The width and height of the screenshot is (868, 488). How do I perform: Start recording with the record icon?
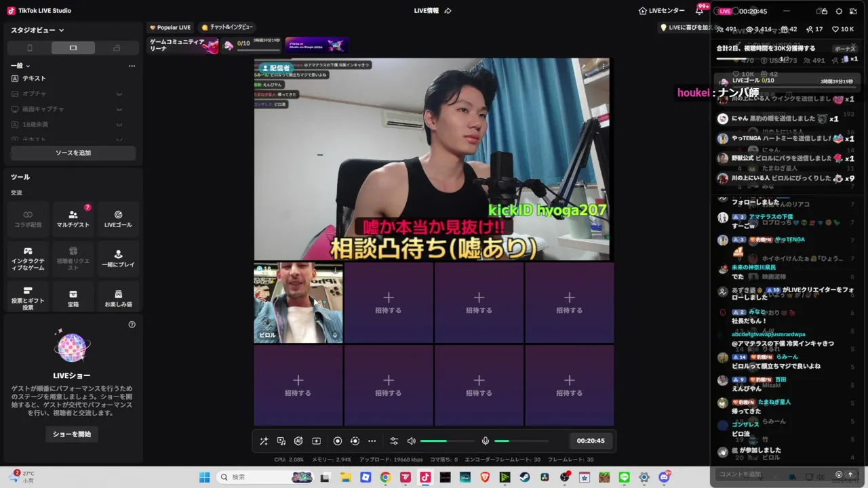(x=338, y=441)
